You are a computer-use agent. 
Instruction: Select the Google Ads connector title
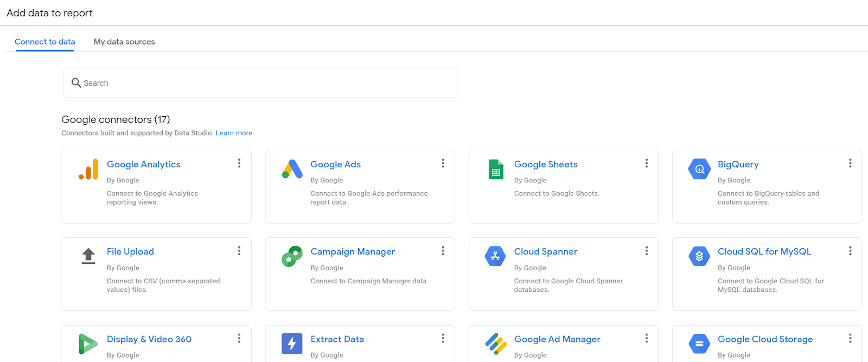pyautogui.click(x=335, y=164)
